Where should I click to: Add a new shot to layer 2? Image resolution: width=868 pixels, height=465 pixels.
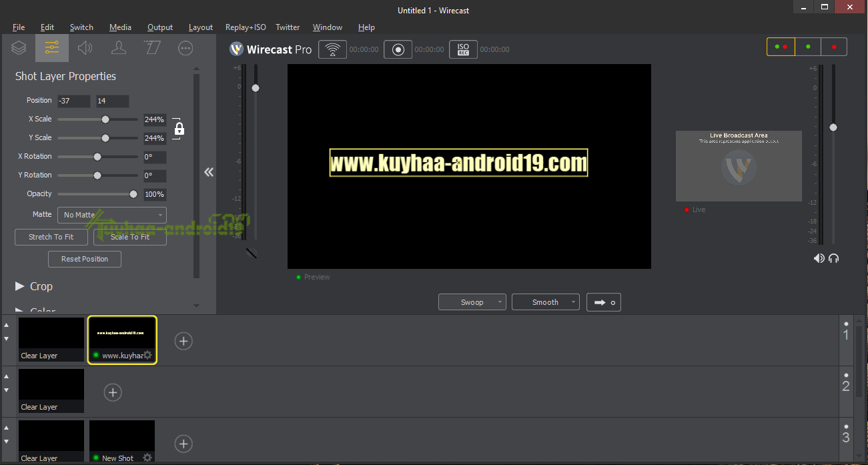click(x=113, y=392)
